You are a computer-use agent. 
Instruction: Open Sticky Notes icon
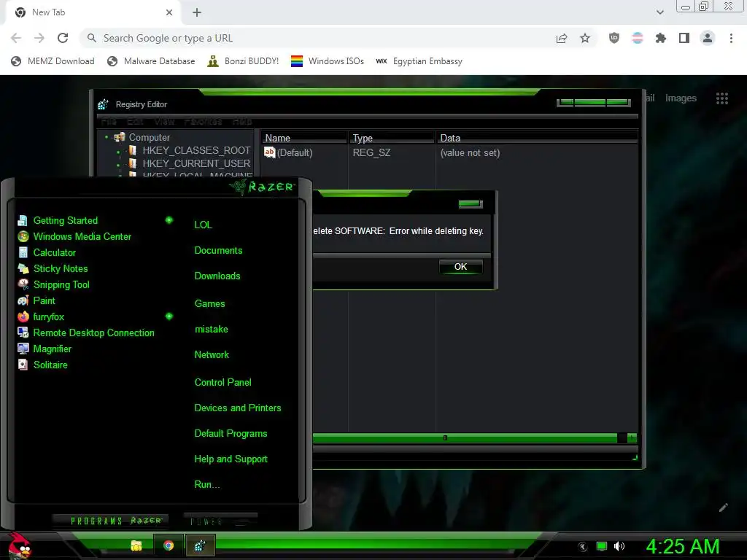tap(23, 268)
